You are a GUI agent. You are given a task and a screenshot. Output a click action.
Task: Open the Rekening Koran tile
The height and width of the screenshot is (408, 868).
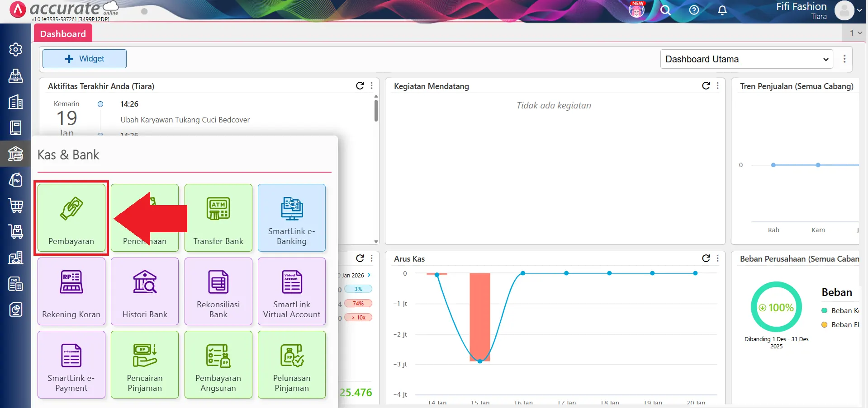click(x=71, y=291)
